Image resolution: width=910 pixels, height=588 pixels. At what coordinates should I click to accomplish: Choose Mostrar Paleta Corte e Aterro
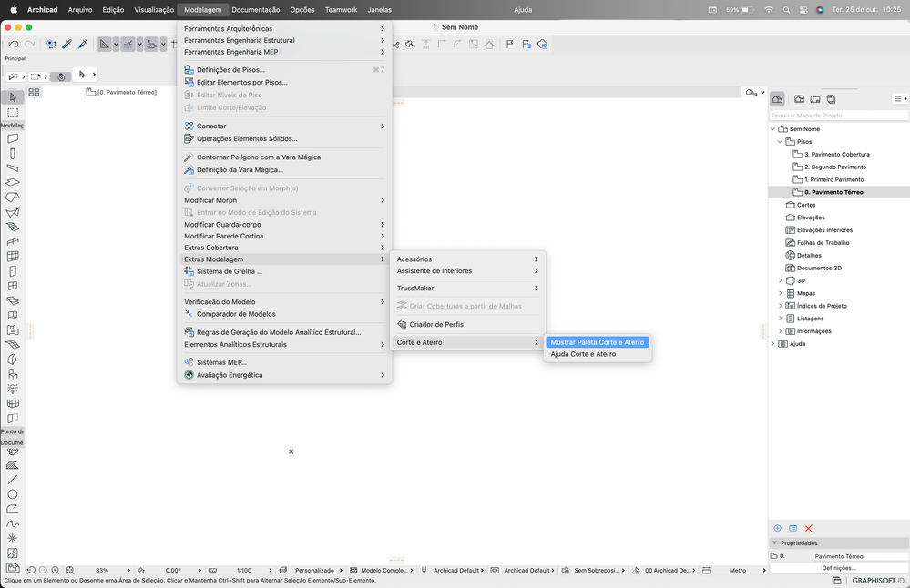tap(598, 342)
